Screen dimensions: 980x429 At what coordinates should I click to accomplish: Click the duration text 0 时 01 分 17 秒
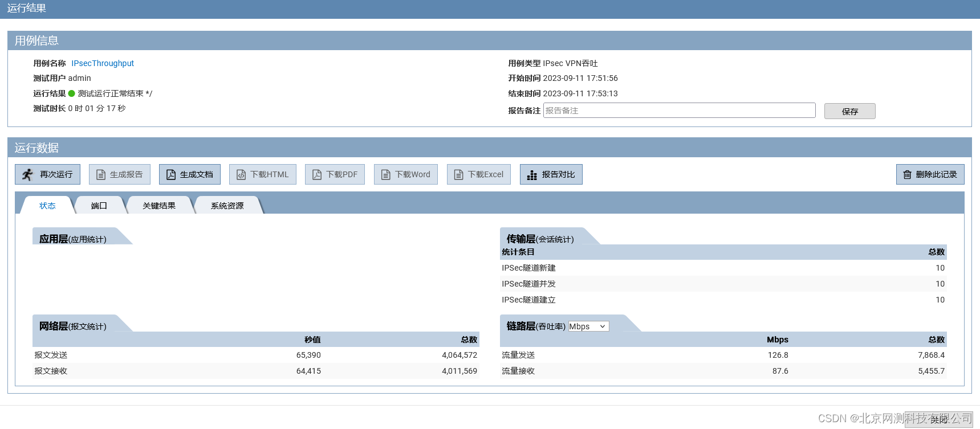[97, 108]
